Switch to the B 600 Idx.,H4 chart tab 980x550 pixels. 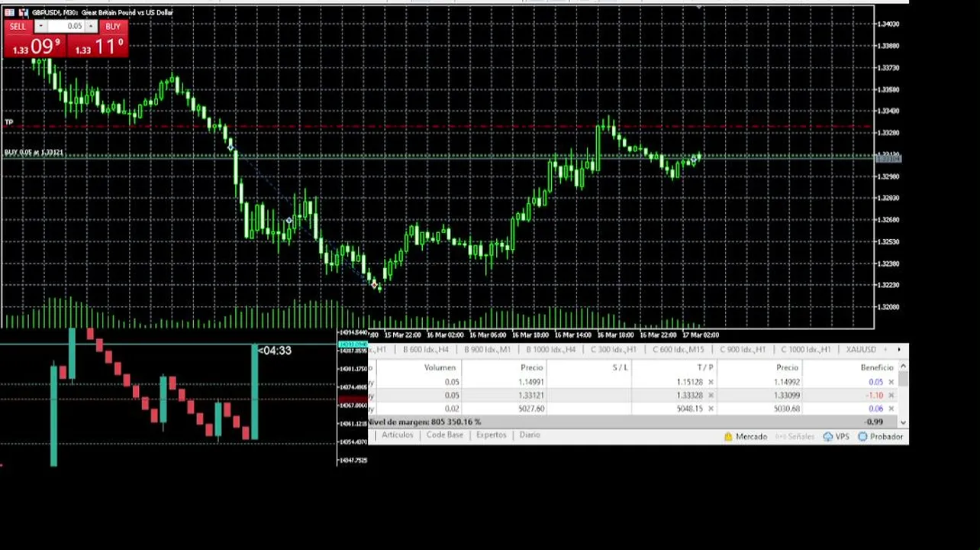425,350
